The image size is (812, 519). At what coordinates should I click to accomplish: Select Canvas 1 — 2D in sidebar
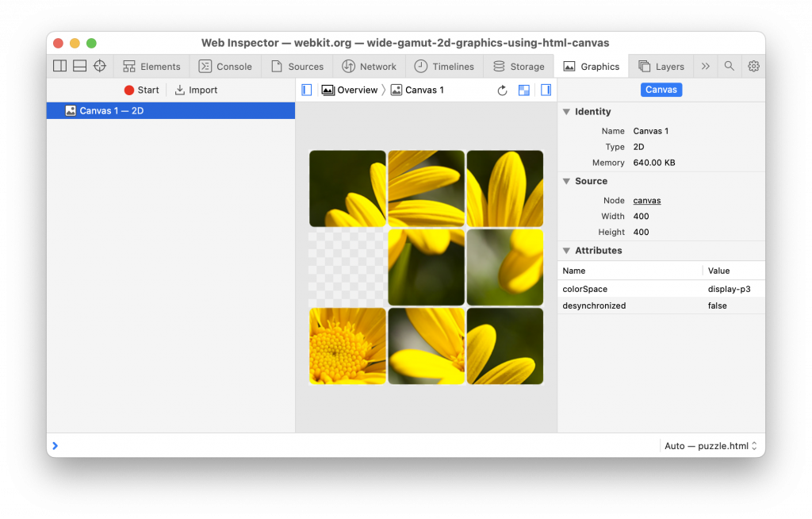coord(111,111)
